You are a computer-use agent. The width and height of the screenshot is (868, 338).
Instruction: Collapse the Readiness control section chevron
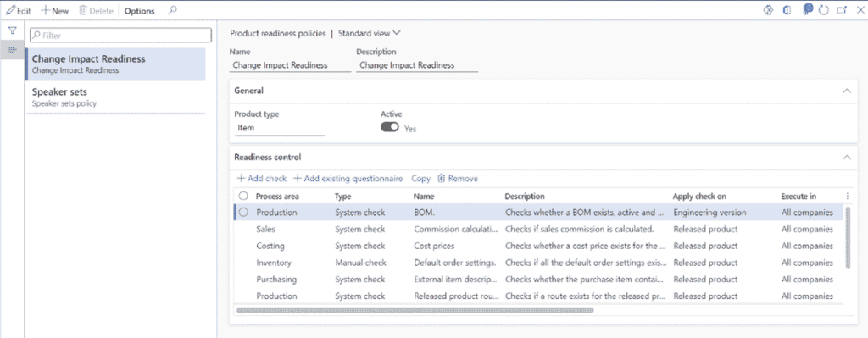[847, 157]
